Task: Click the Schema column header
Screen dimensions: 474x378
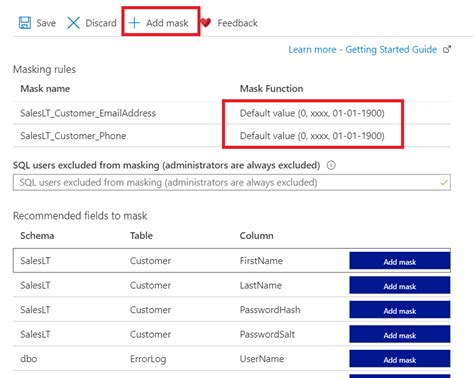Action: pyautogui.click(x=37, y=236)
